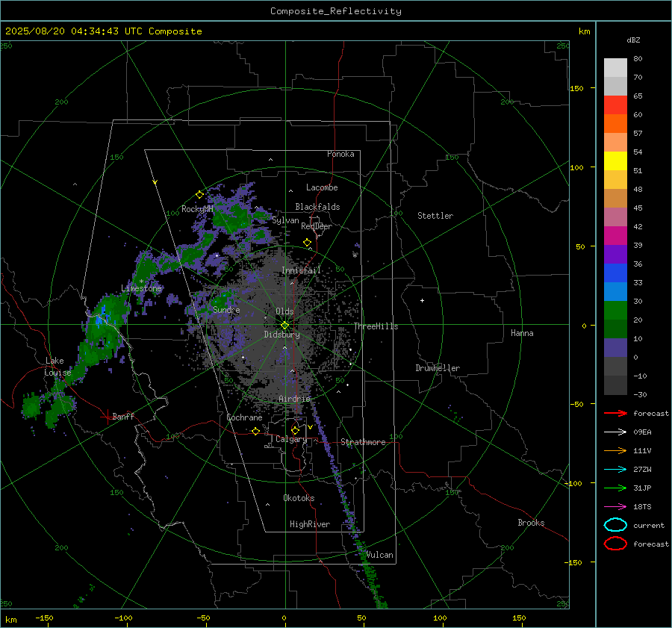Click the red cross marker at Banff
The image size is (672, 628).
click(107, 417)
